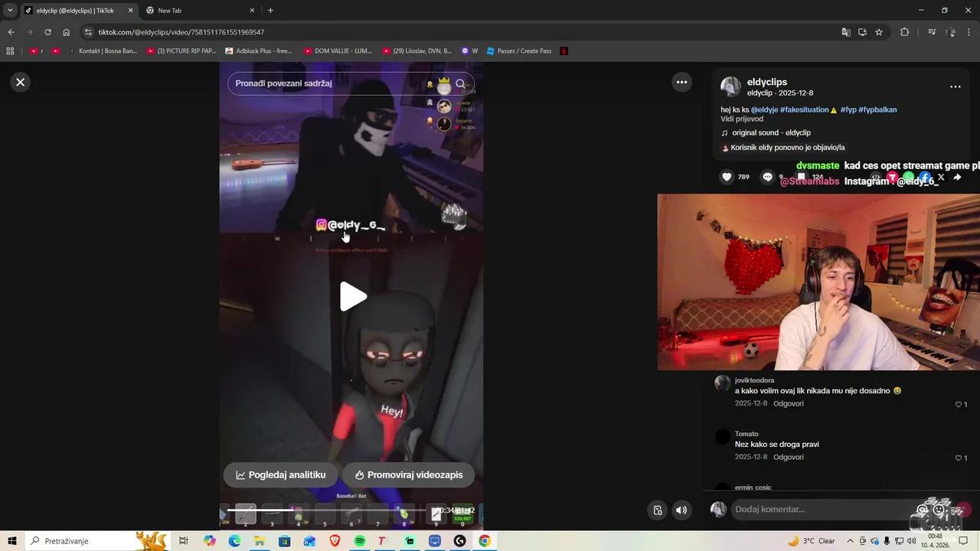
Task: Open the post options menu in eldyclips header
Action: point(955,86)
